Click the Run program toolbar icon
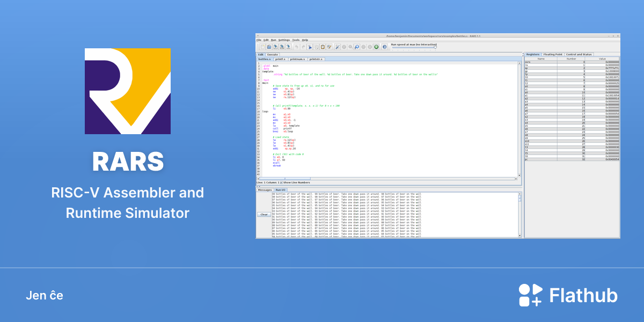The height and width of the screenshot is (322, 644). tap(344, 47)
